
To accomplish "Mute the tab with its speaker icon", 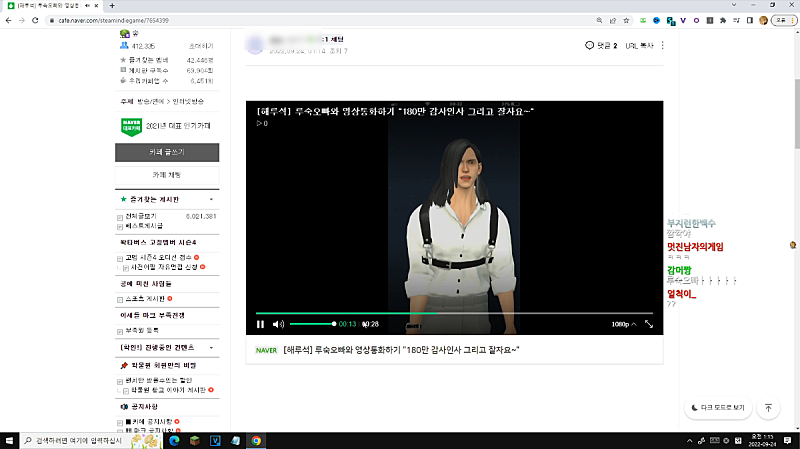I will (x=87, y=6).
